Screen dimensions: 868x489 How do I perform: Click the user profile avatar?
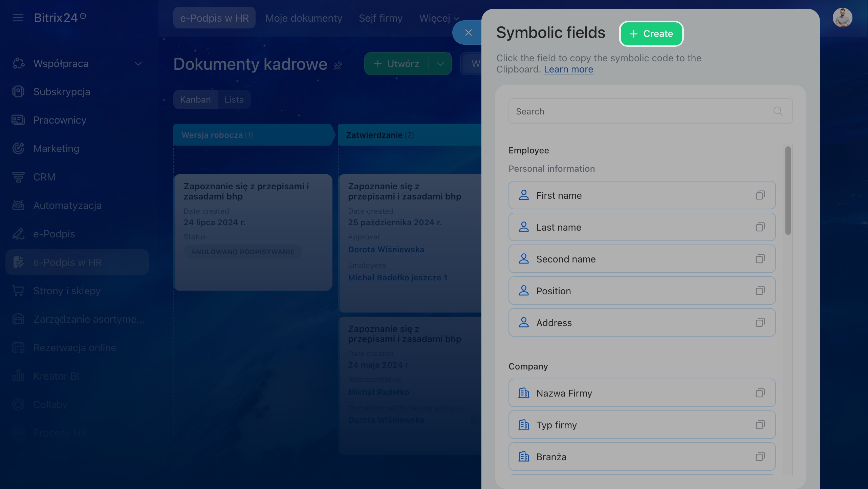click(x=842, y=18)
